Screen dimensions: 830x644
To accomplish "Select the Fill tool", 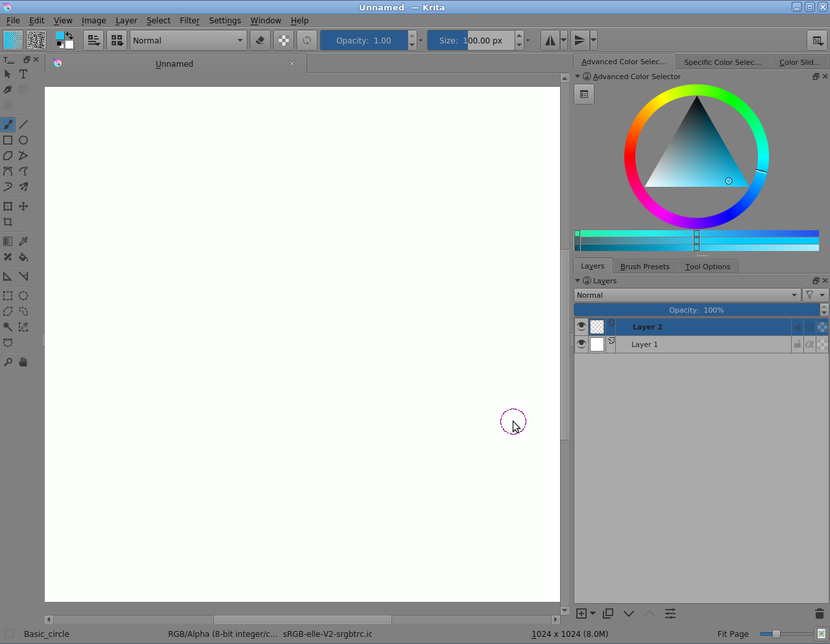I will pos(23,257).
